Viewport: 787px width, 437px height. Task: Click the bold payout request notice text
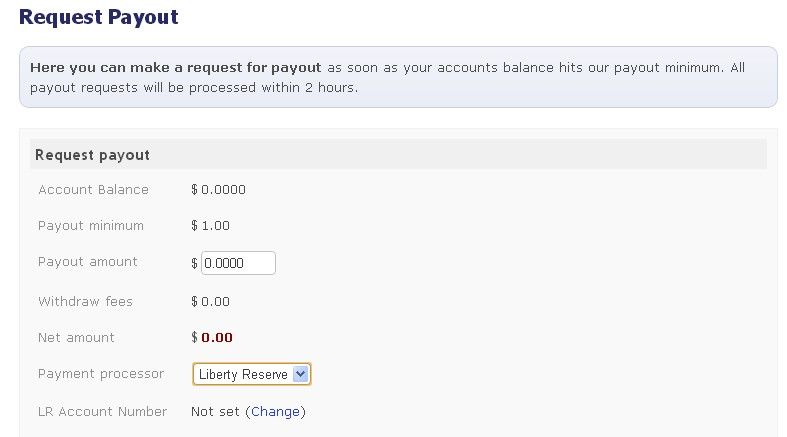[175, 68]
